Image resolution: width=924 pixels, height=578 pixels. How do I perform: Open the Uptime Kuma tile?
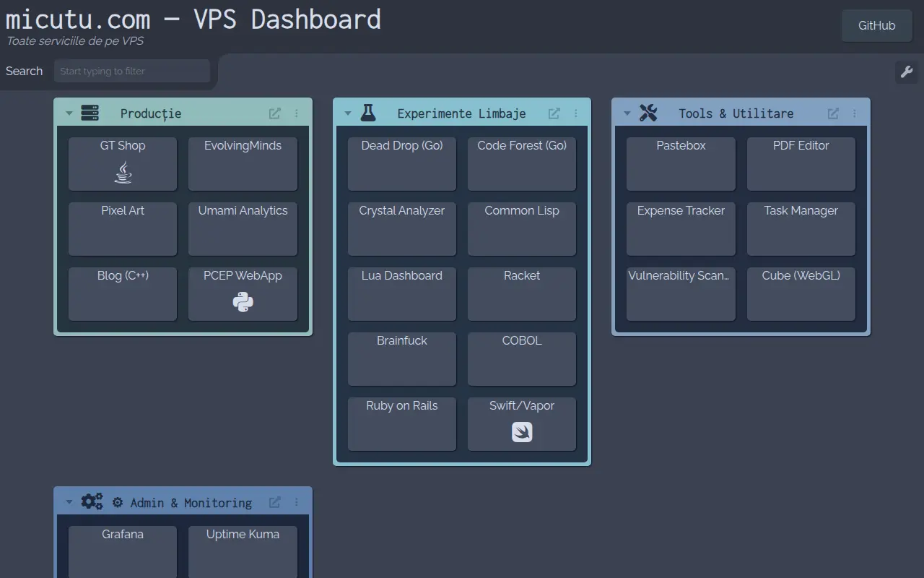243,552
